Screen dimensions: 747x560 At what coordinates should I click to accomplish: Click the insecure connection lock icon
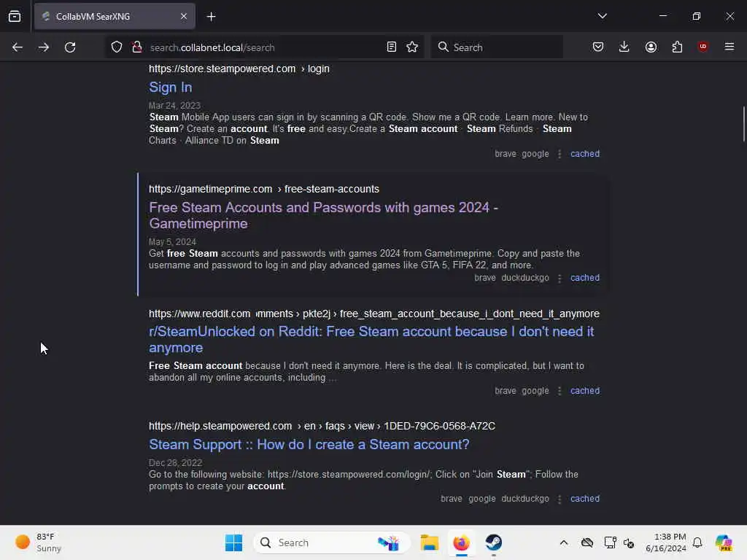pyautogui.click(x=137, y=47)
